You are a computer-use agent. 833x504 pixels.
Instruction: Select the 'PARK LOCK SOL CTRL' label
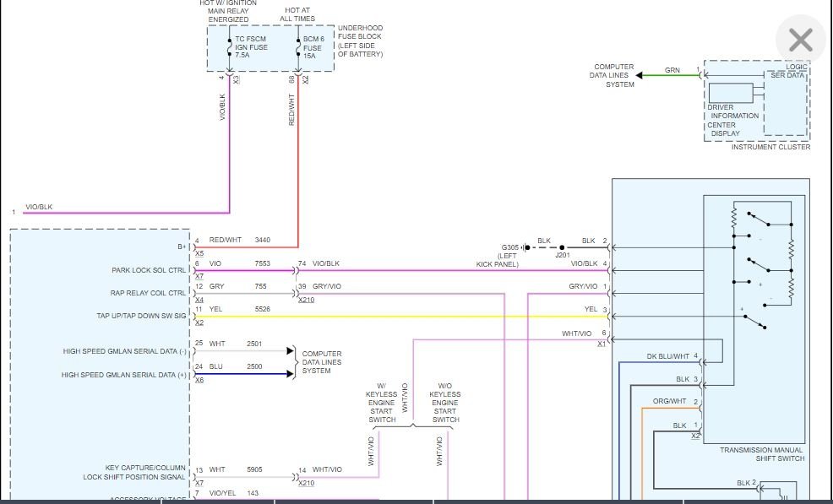pos(149,270)
